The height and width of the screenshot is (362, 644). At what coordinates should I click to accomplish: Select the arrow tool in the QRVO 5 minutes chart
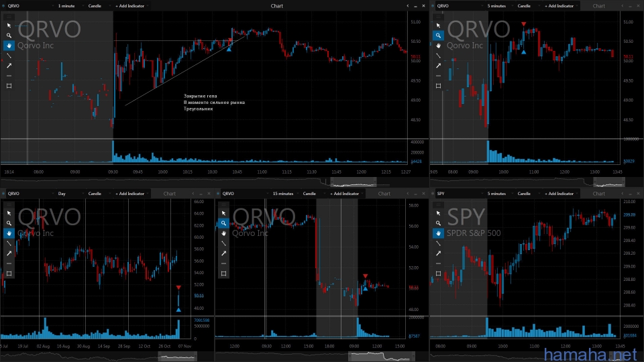[438, 66]
